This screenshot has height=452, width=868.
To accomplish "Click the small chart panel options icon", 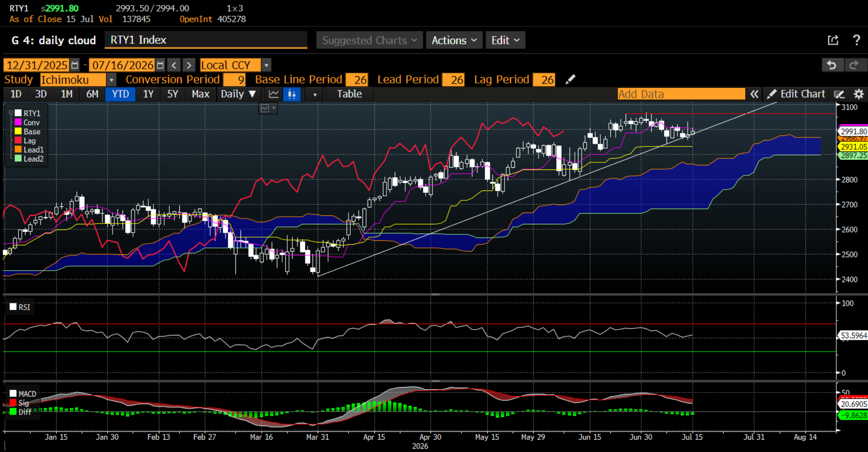I will pos(268,108).
